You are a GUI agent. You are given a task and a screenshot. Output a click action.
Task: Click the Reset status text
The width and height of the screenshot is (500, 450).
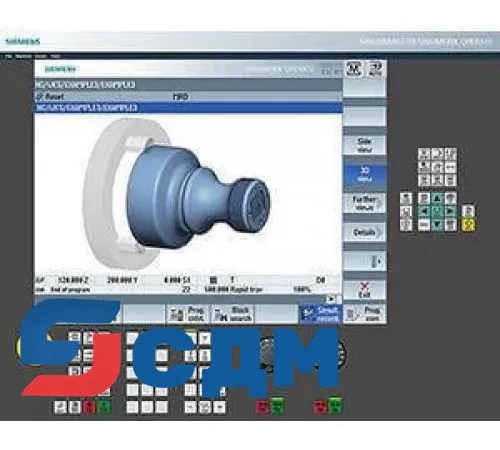pos(55,97)
